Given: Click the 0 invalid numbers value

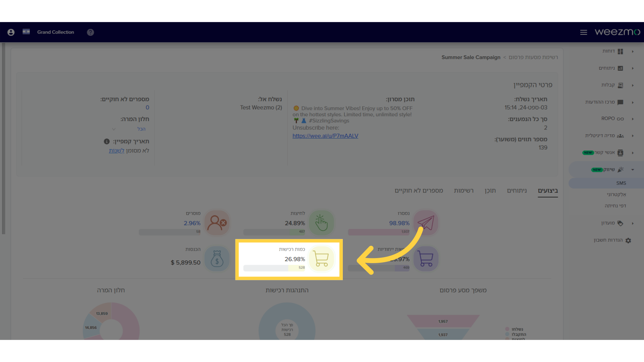Looking at the screenshot, I should [147, 108].
